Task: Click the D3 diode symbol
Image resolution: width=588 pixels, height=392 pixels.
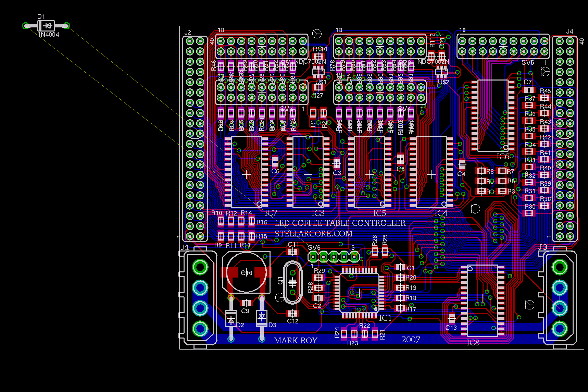Action: (262, 318)
